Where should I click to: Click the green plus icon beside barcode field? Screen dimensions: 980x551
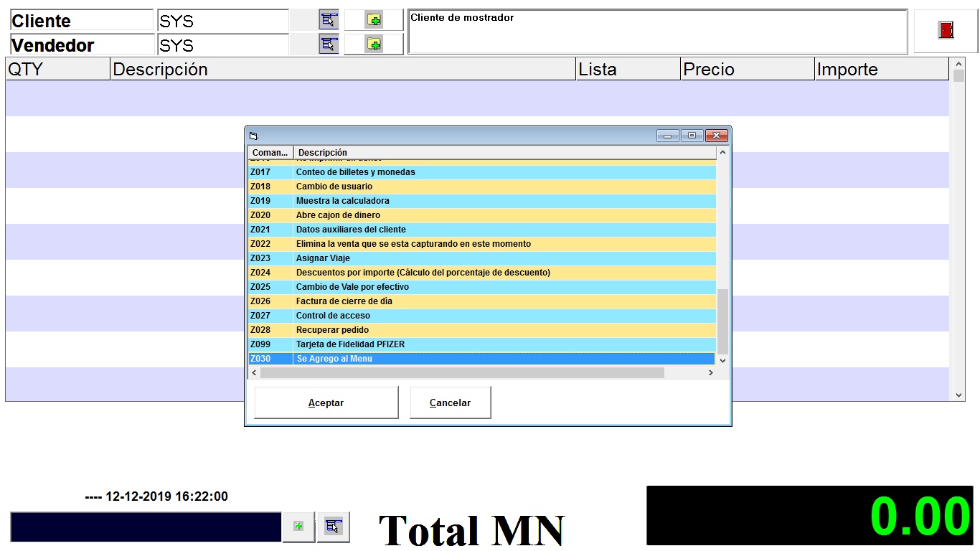[x=298, y=527]
